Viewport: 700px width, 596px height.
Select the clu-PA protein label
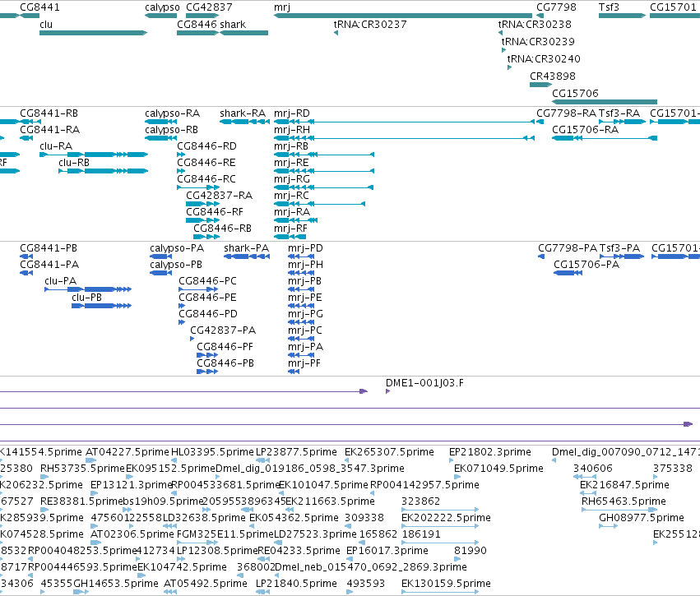pyautogui.click(x=60, y=281)
